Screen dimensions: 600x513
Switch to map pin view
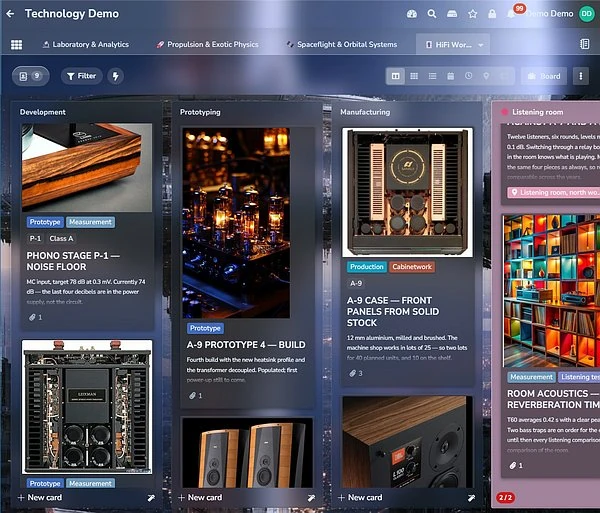(486, 76)
